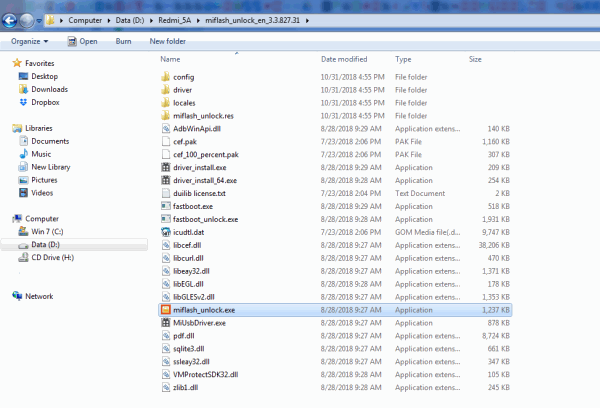This screenshot has width=600, height=408.
Task: Select the config folder icon
Action: [x=165, y=77]
